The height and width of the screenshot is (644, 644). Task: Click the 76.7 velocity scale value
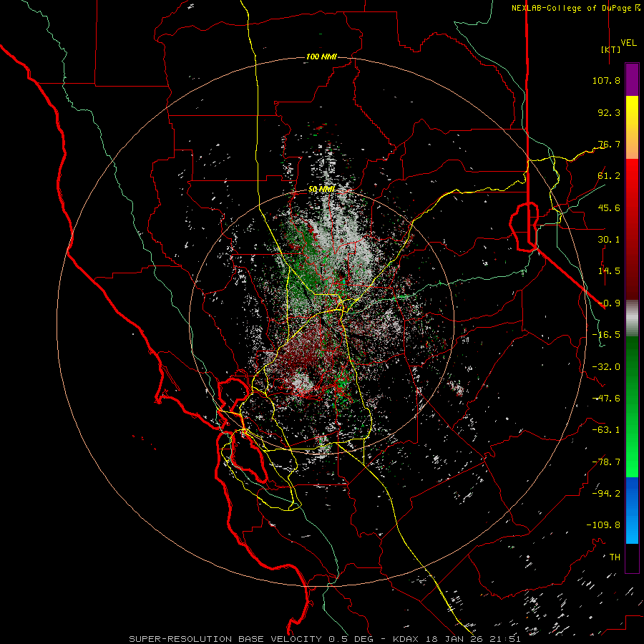coord(609,144)
